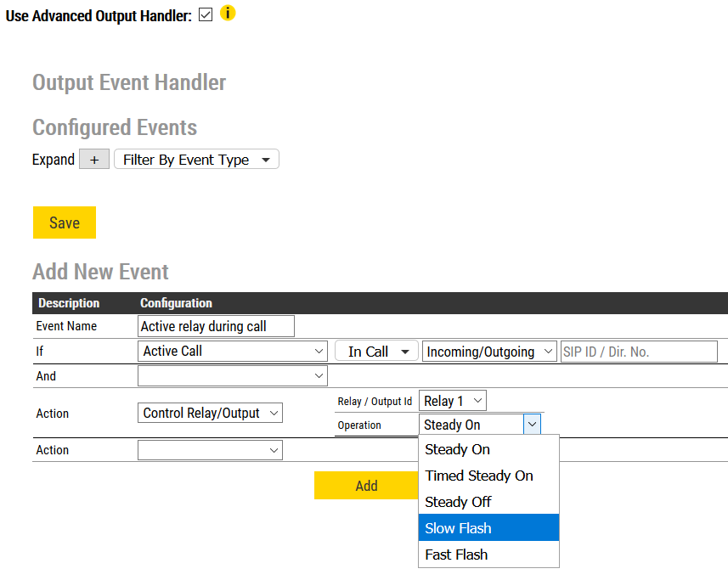Screen dimensions: 728x580
Task: Click the Event Name text field
Action: pos(216,326)
